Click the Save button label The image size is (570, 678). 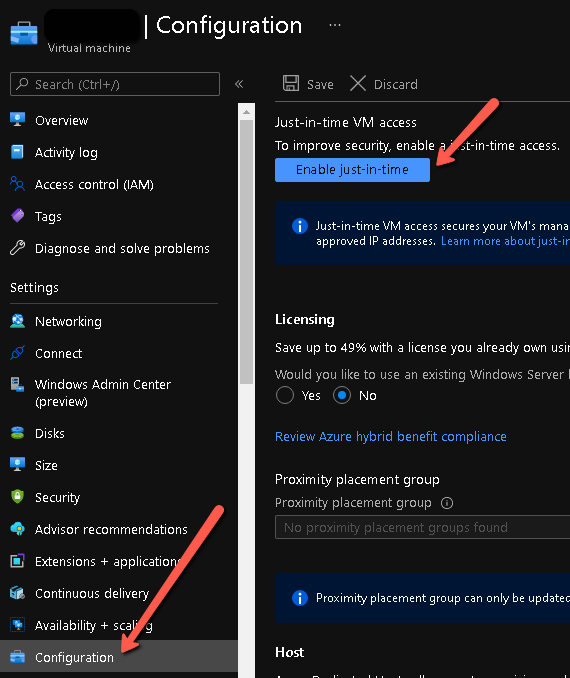(320, 84)
